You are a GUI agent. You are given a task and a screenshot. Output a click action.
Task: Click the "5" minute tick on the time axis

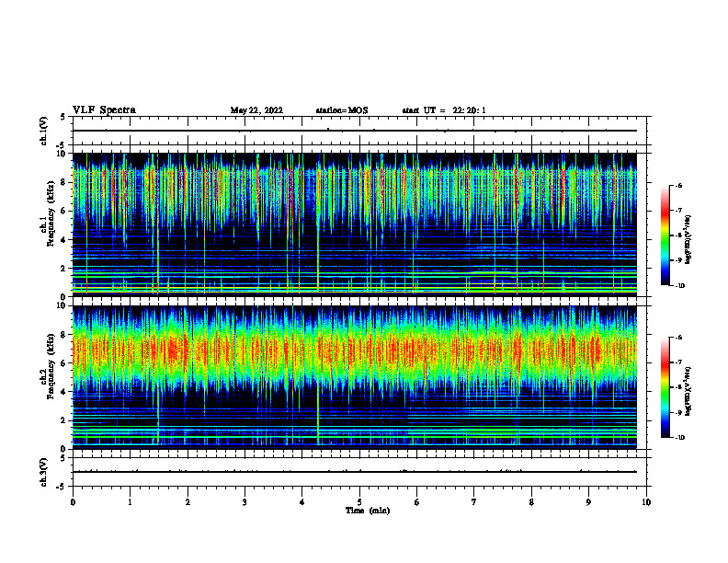pos(359,502)
